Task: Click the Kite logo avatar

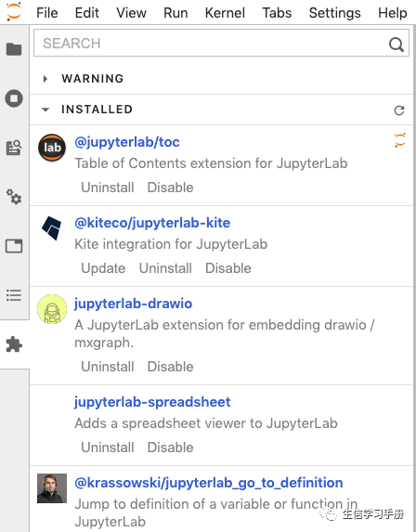Action: pyautogui.click(x=52, y=228)
